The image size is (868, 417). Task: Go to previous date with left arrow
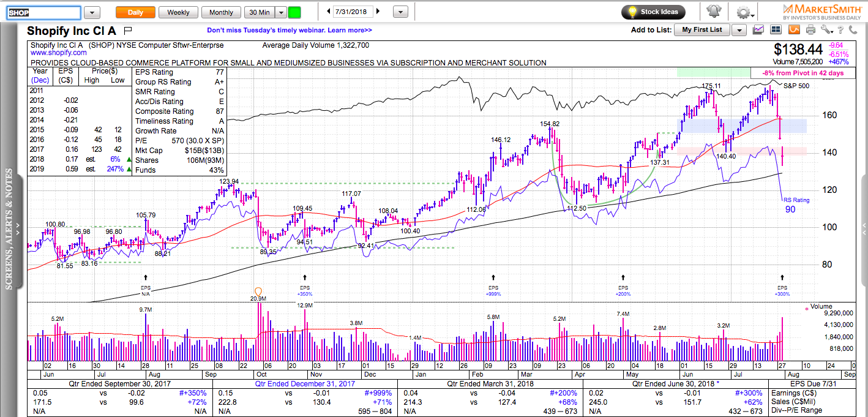click(328, 12)
